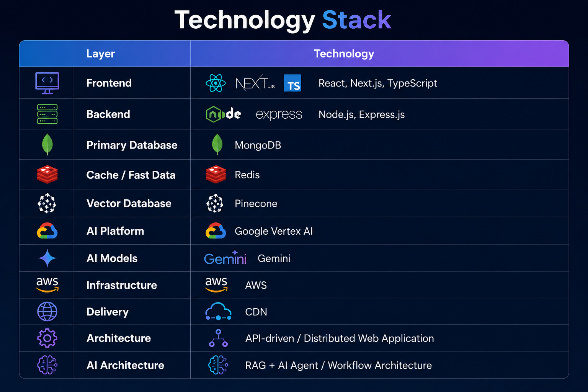The width and height of the screenshot is (588, 392).
Task: Click the Primary Database label
Action: (132, 145)
